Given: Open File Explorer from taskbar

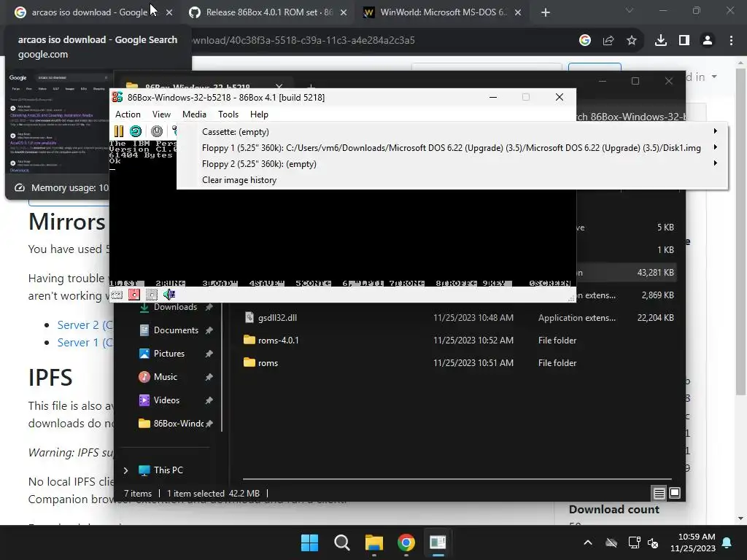Looking at the screenshot, I should pos(374,542).
